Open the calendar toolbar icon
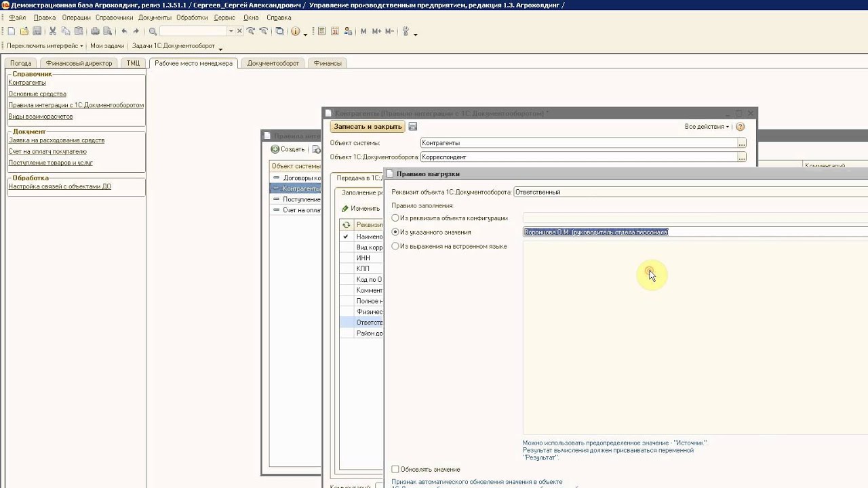The height and width of the screenshot is (488, 868). (x=335, y=31)
